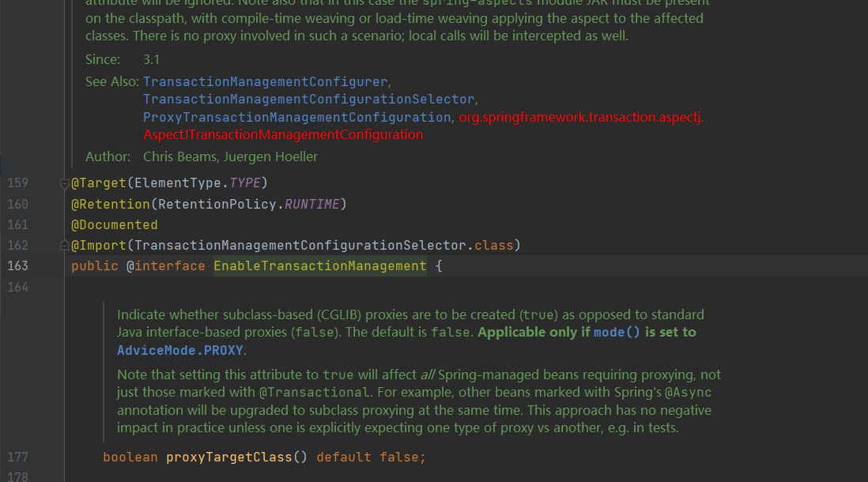Click the proxyTargetClass method name
This screenshot has height=482, width=868.
click(229, 457)
